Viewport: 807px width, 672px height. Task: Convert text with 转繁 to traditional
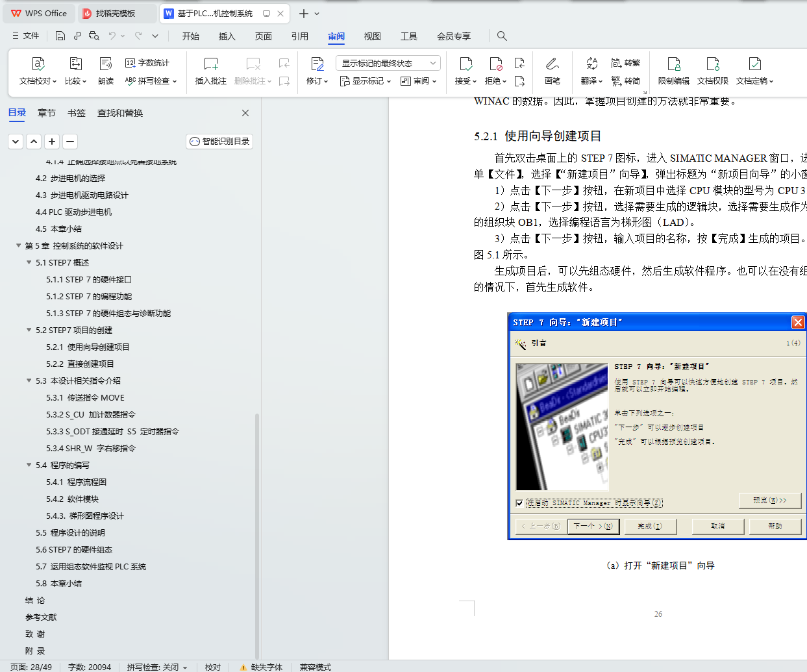(626, 63)
